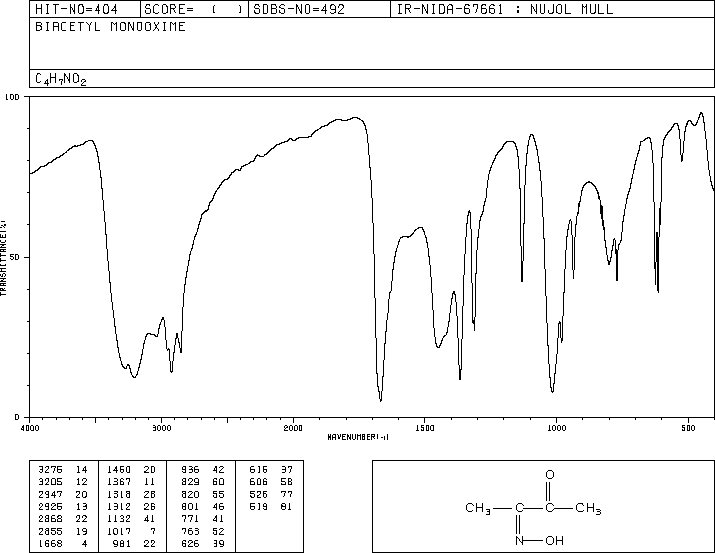The width and height of the screenshot is (715, 553).
Task: Click transmittance value 11 beside 1367
Action: point(150,482)
